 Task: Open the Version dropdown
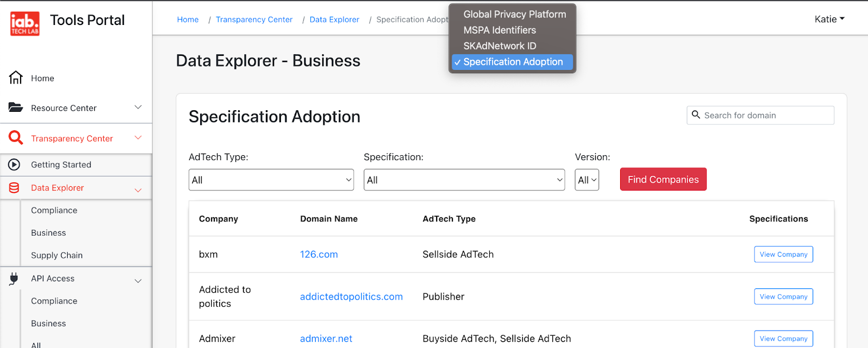pos(586,180)
